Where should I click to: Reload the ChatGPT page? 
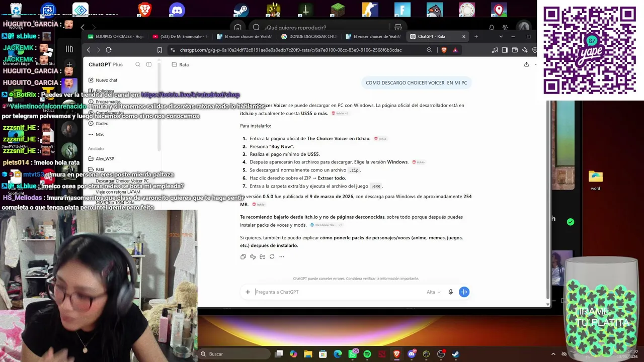[x=108, y=50]
